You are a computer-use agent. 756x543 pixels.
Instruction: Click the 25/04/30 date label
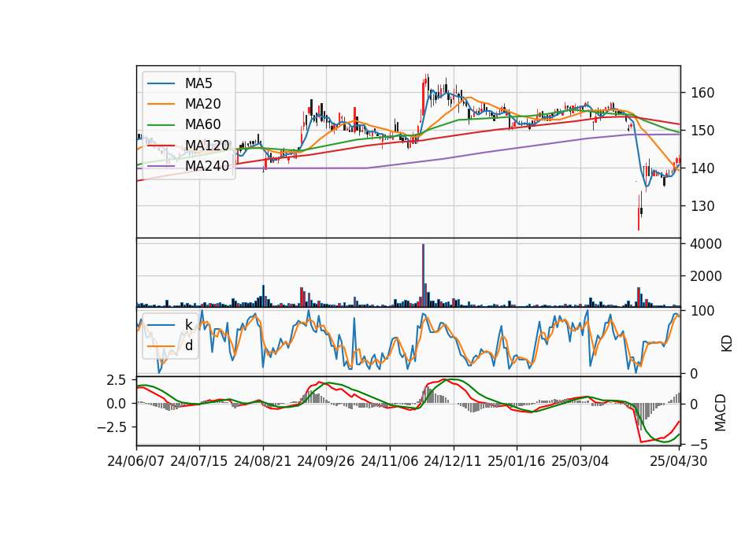click(679, 461)
